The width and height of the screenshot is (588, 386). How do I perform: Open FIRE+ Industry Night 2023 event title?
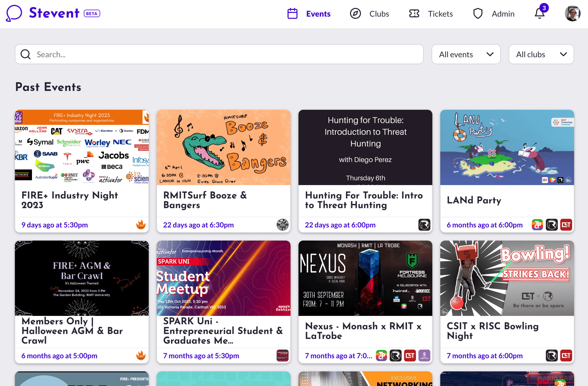(70, 200)
